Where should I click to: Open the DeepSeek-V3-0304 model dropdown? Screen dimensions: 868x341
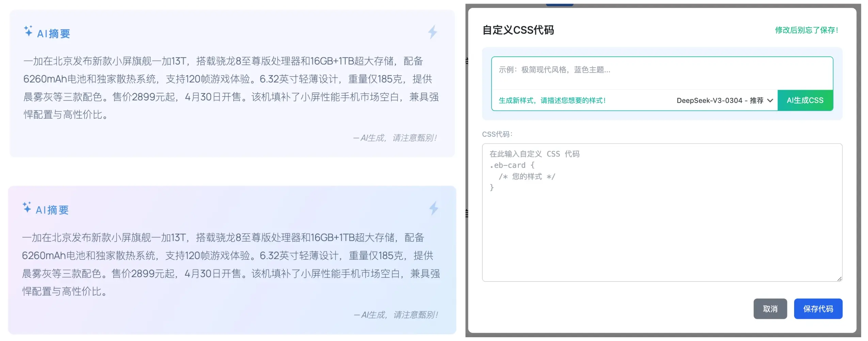coord(725,100)
